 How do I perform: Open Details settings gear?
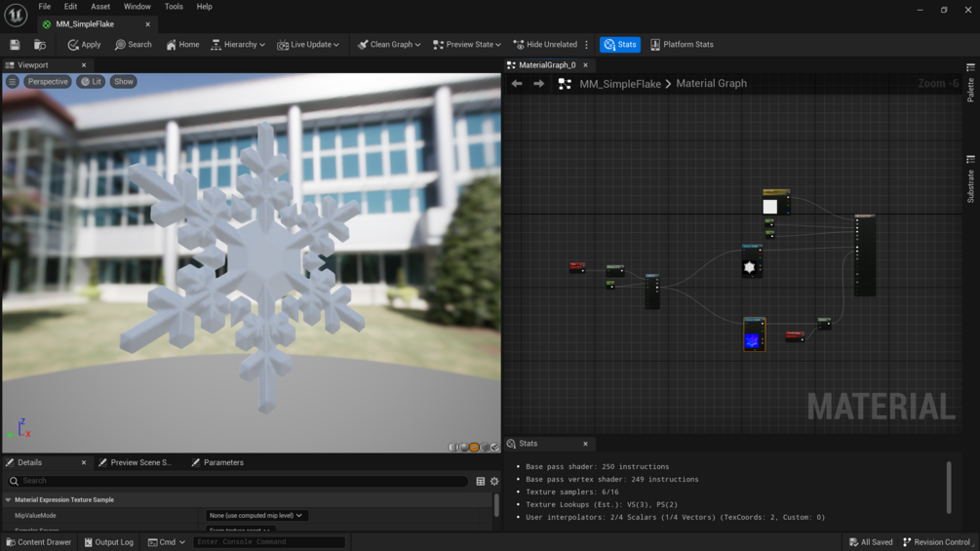coord(494,481)
